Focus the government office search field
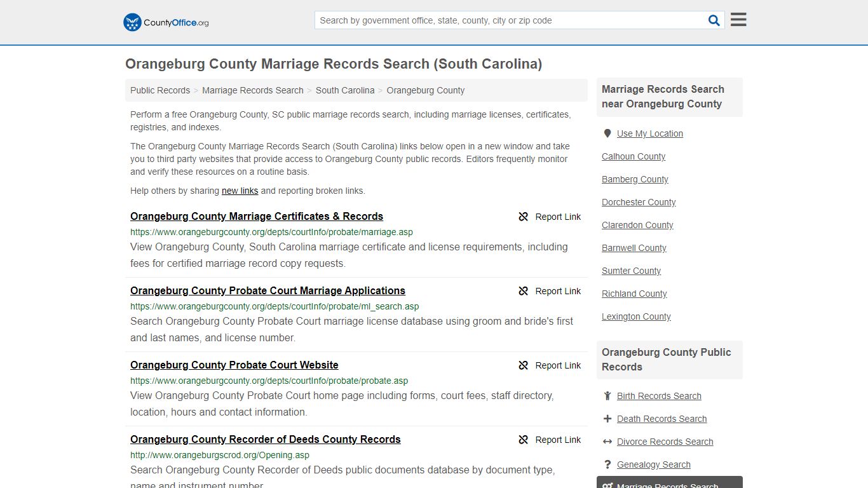Image resolution: width=868 pixels, height=488 pixels. click(511, 20)
